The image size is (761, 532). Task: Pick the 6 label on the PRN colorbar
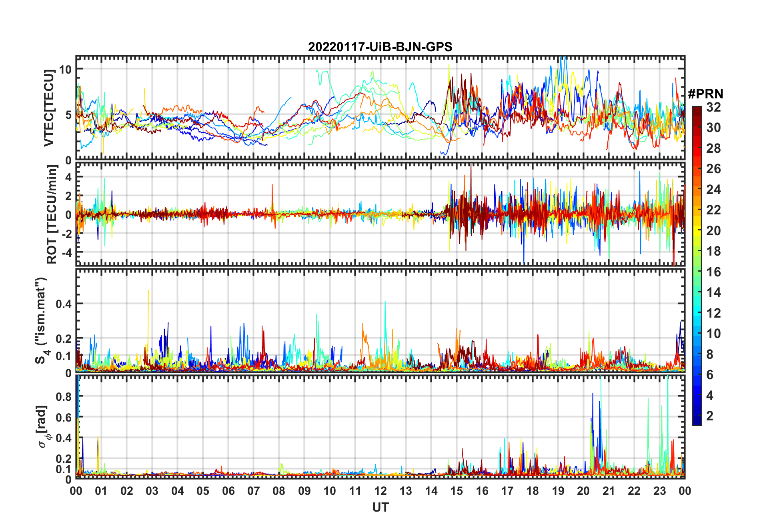710,375
